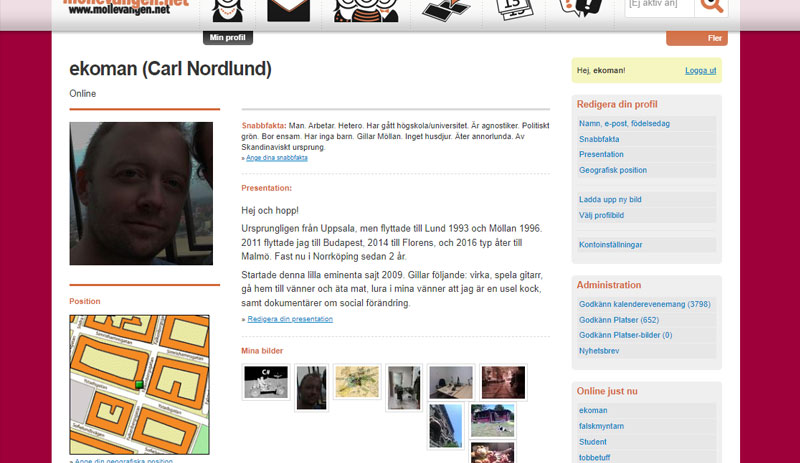
Task: Click the search input field
Action: [660, 7]
